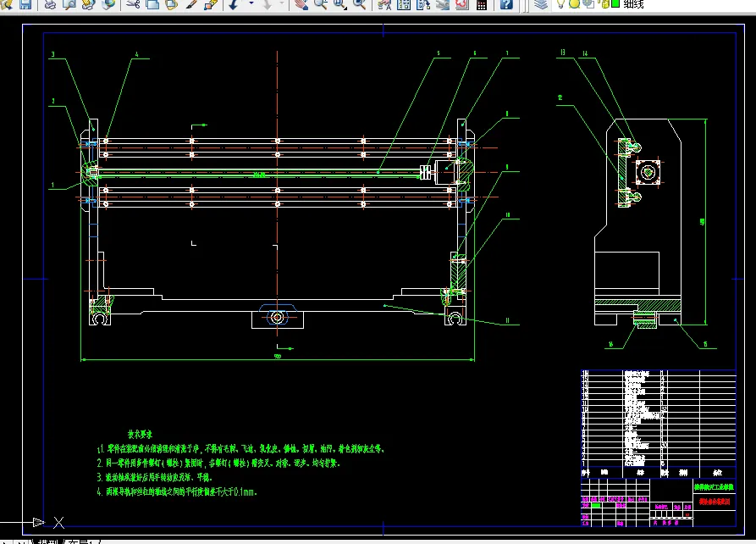Click part balloon number 4
Viewport: 756px width, 544px height.
(136, 54)
